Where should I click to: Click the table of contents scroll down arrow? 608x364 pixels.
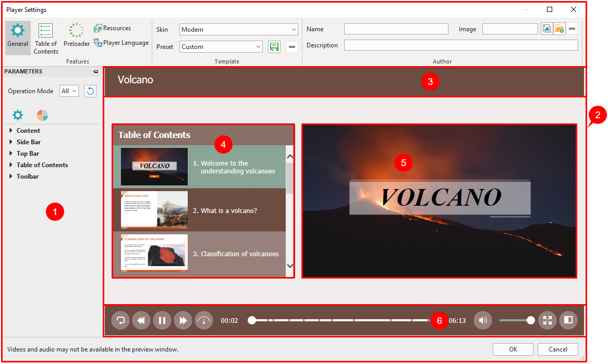click(289, 266)
